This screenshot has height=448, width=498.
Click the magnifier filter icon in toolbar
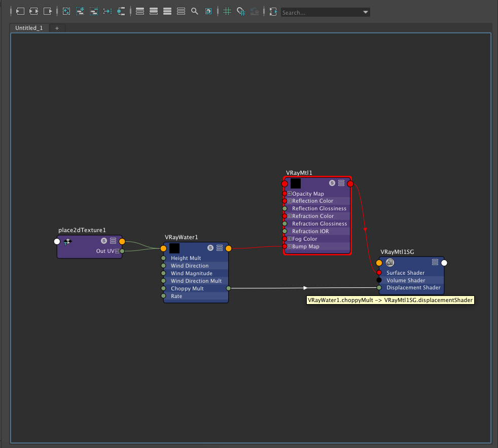pyautogui.click(x=195, y=12)
